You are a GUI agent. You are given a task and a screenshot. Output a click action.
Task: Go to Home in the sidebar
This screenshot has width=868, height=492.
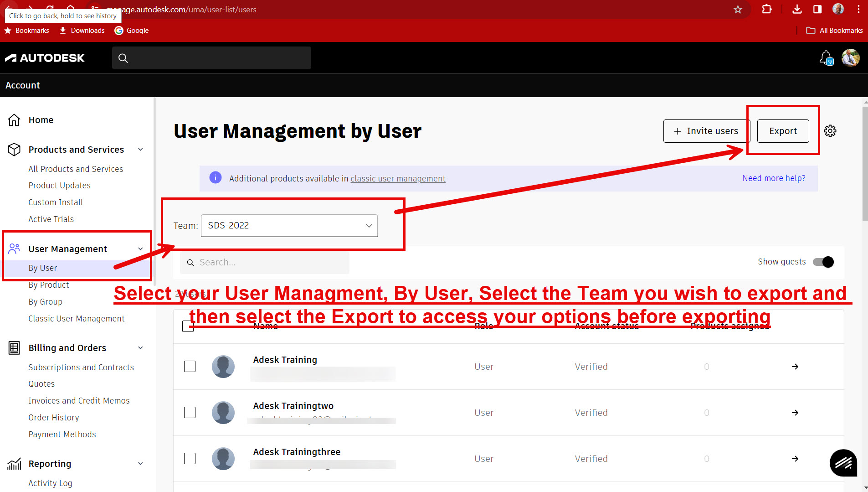[x=41, y=120]
